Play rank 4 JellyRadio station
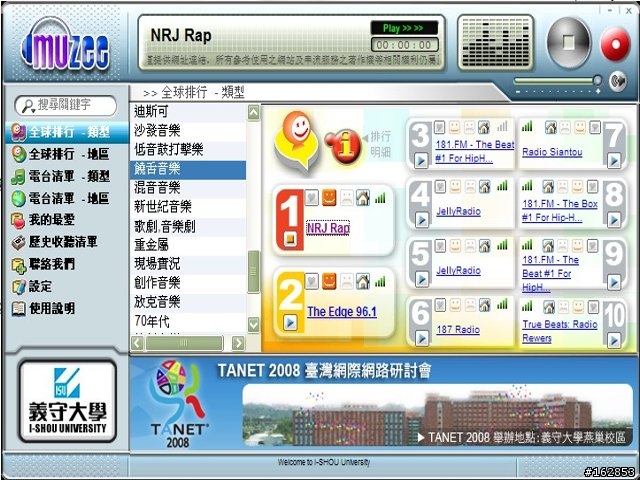The image size is (640, 480). pyautogui.click(x=422, y=220)
